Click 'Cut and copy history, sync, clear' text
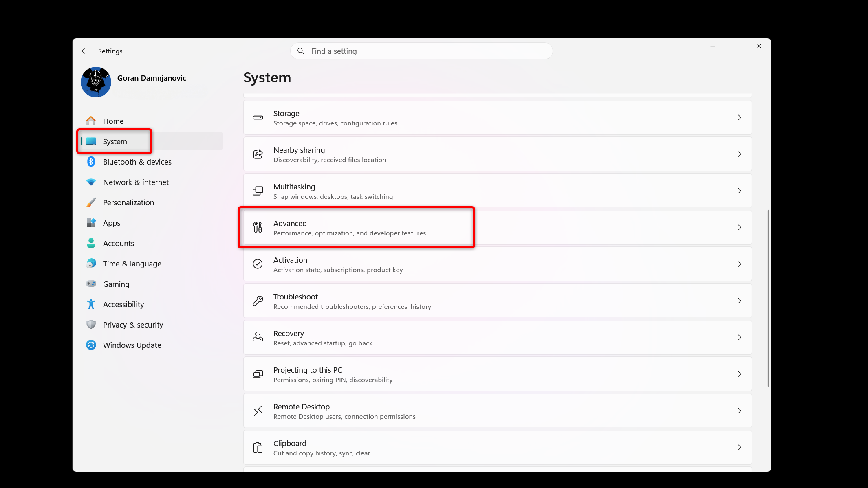The width and height of the screenshot is (868, 488). pyautogui.click(x=322, y=453)
